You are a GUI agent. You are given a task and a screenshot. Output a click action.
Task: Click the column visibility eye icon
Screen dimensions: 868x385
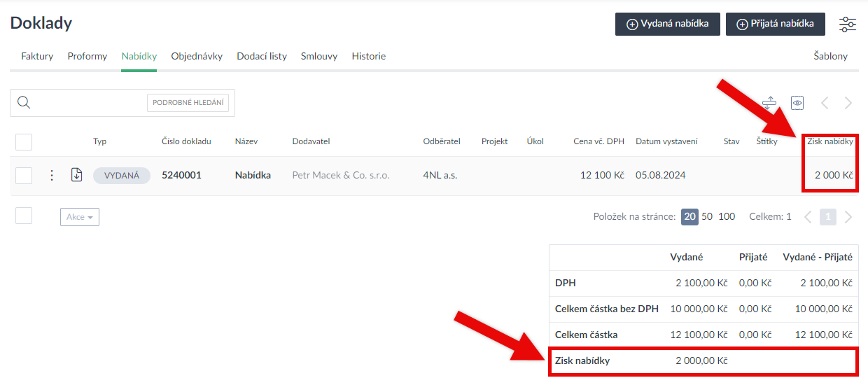click(797, 103)
